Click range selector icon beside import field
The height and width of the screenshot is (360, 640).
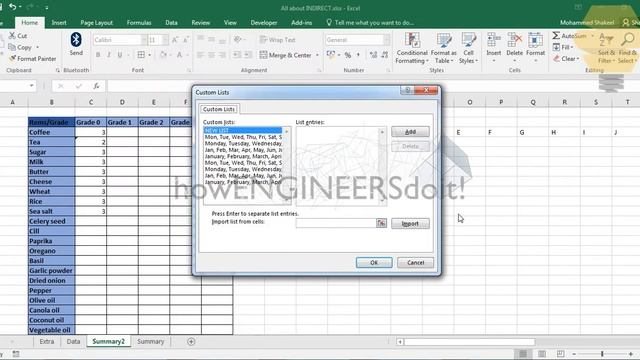pyautogui.click(x=381, y=223)
